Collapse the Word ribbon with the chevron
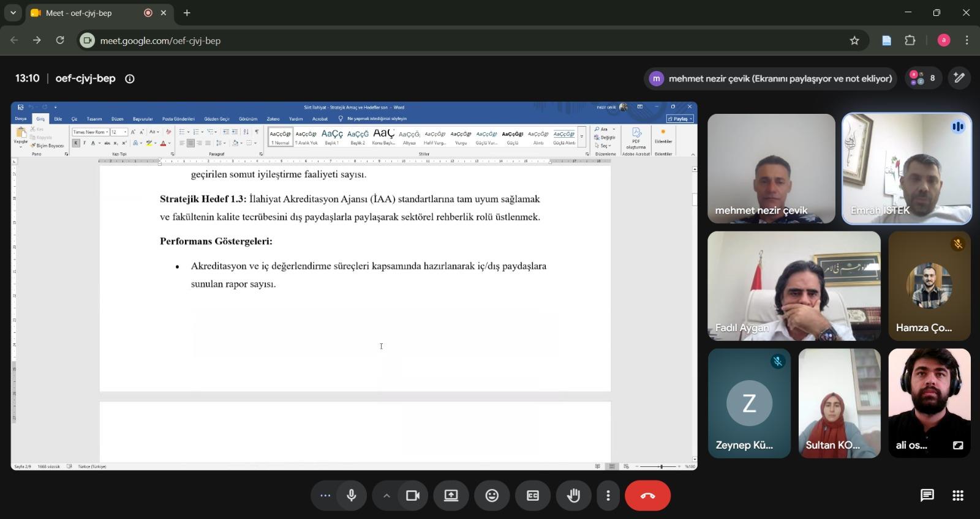The width and height of the screenshot is (980, 519). tap(693, 154)
